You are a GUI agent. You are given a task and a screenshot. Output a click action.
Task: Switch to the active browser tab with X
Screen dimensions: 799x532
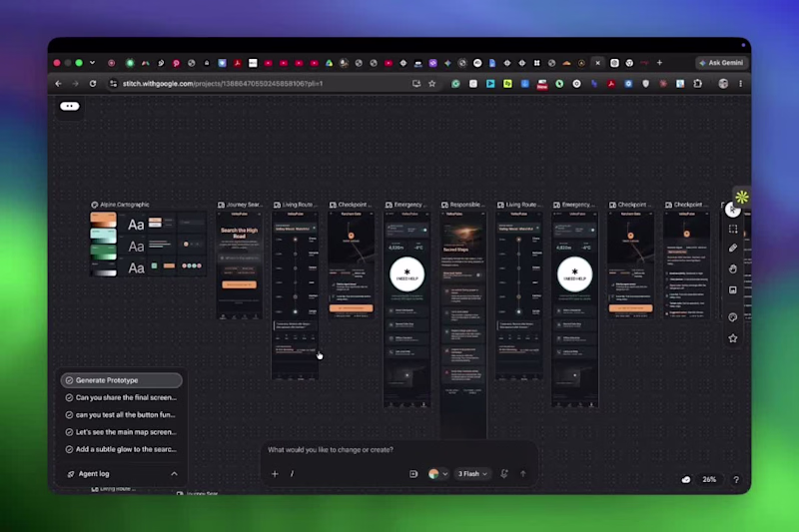click(597, 63)
